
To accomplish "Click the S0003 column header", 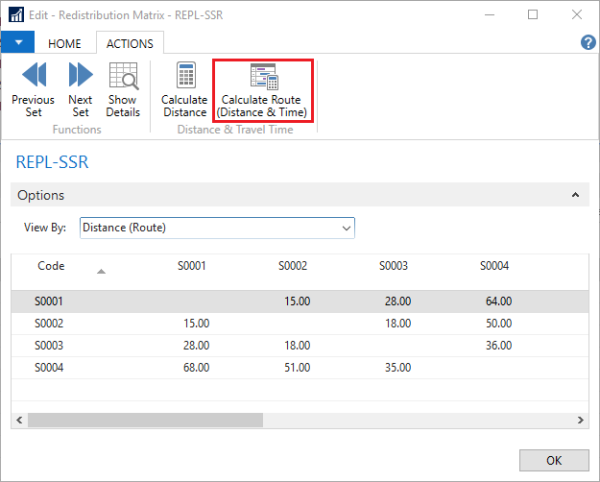I will (x=394, y=266).
